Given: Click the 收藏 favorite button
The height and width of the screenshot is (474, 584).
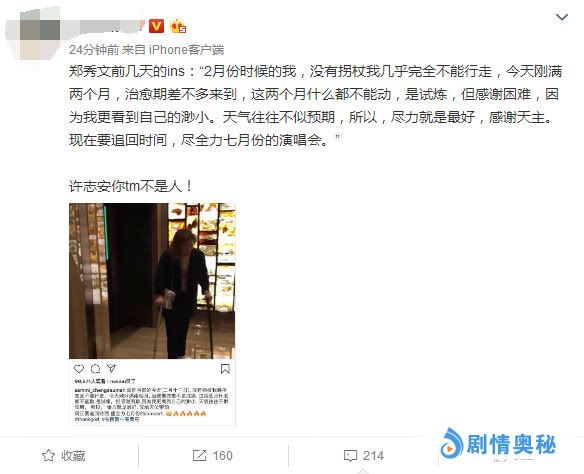Looking at the screenshot, I should coord(64,455).
